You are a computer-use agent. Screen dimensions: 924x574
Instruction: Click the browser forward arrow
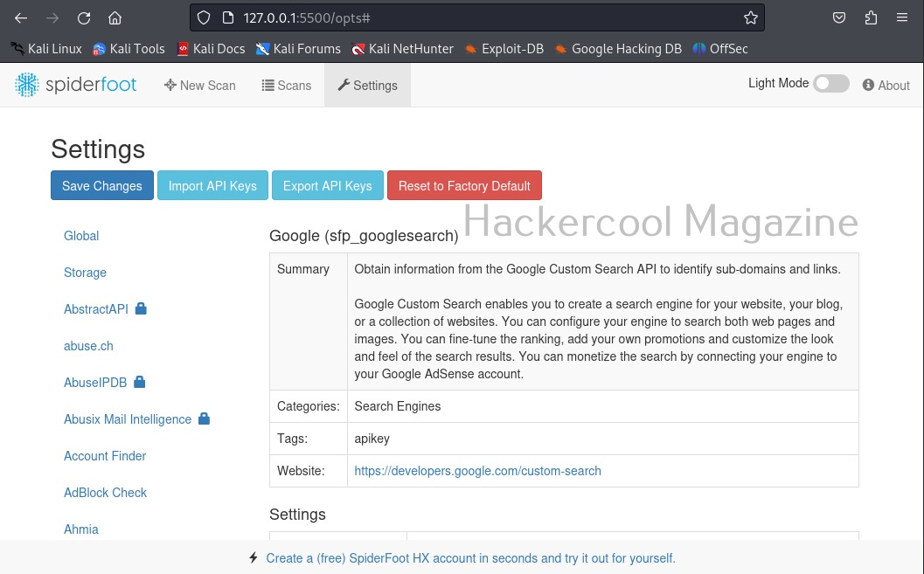pos(52,18)
